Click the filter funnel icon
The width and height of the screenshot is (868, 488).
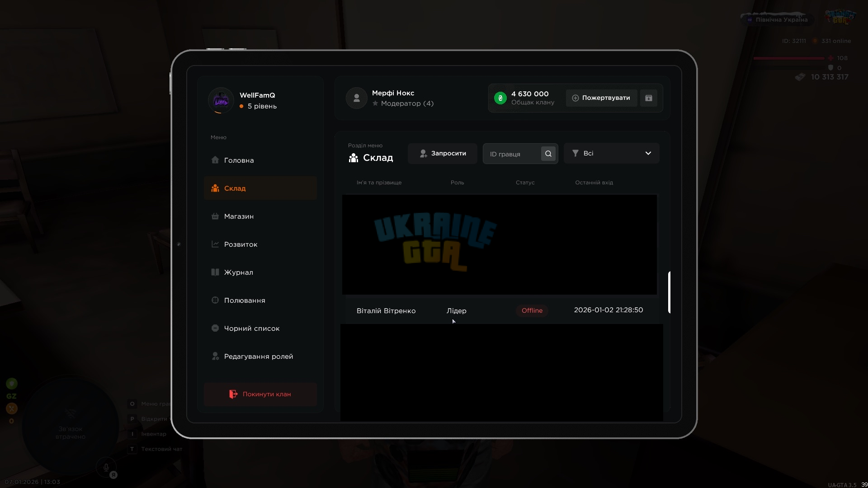pyautogui.click(x=575, y=153)
